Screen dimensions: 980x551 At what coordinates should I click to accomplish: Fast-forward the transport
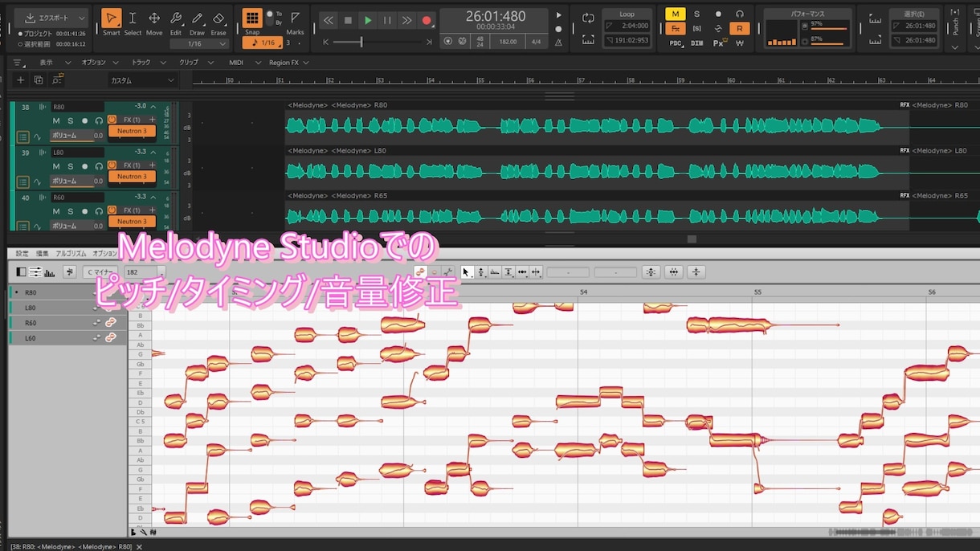click(407, 20)
